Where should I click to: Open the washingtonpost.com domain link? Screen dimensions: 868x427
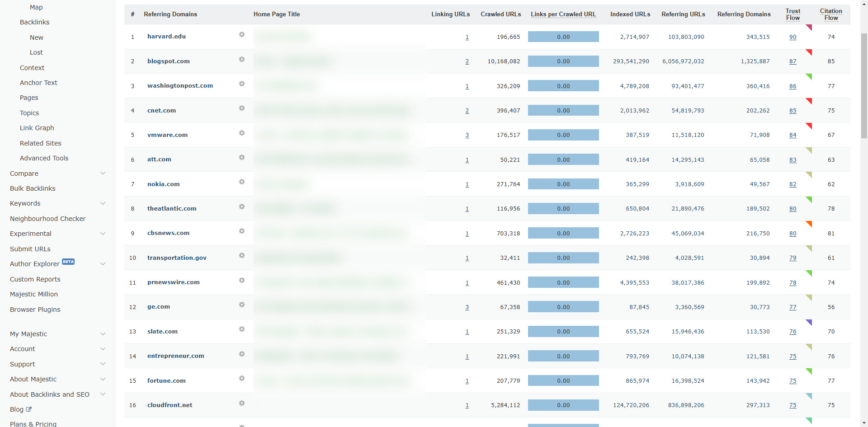tap(180, 85)
